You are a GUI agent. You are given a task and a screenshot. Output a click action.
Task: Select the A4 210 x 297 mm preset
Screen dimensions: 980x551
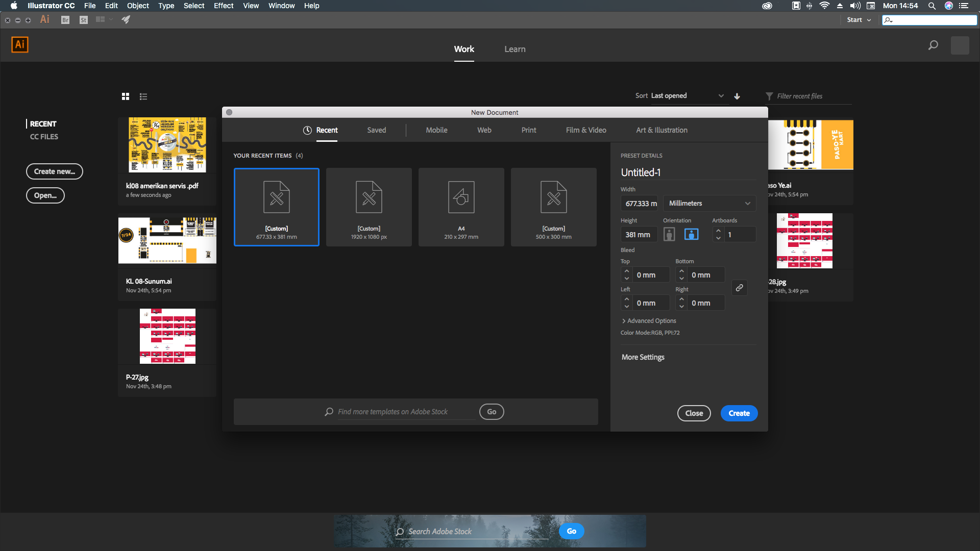click(x=461, y=207)
